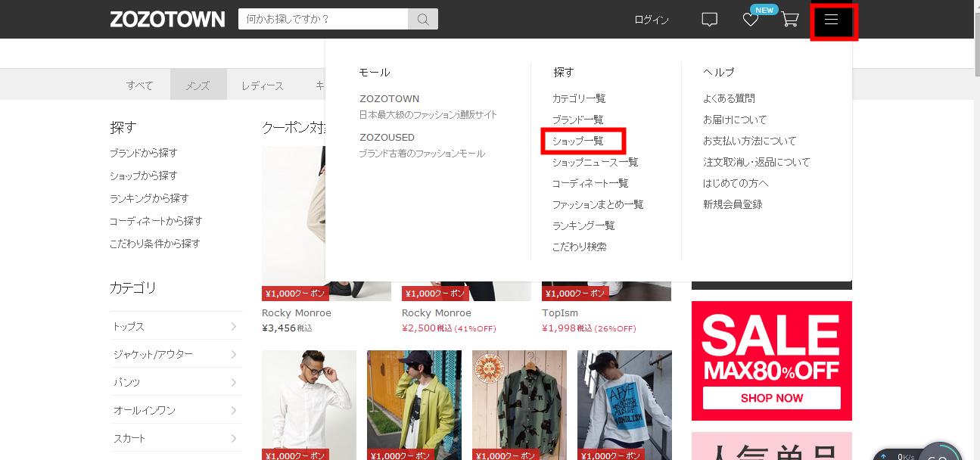This screenshot has width=980, height=460.
Task: Expand the ジャケット/アウター category arrow
Action: (x=233, y=354)
